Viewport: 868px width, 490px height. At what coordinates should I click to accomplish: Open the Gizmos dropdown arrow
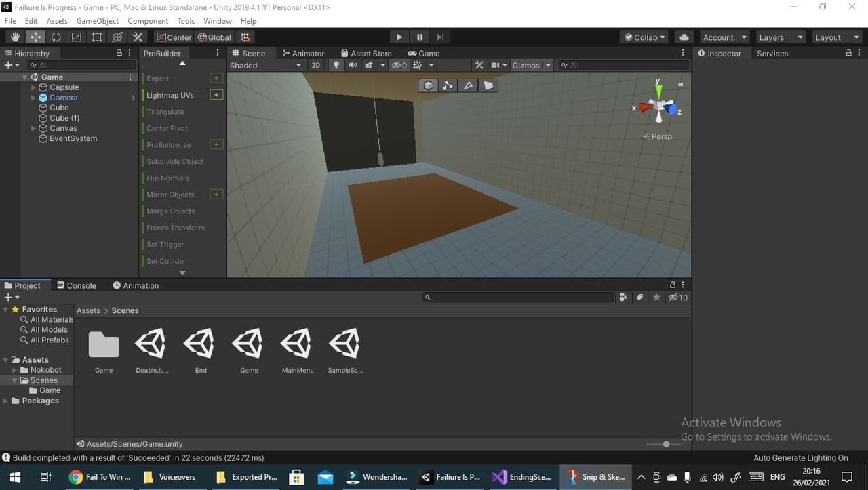548,65
